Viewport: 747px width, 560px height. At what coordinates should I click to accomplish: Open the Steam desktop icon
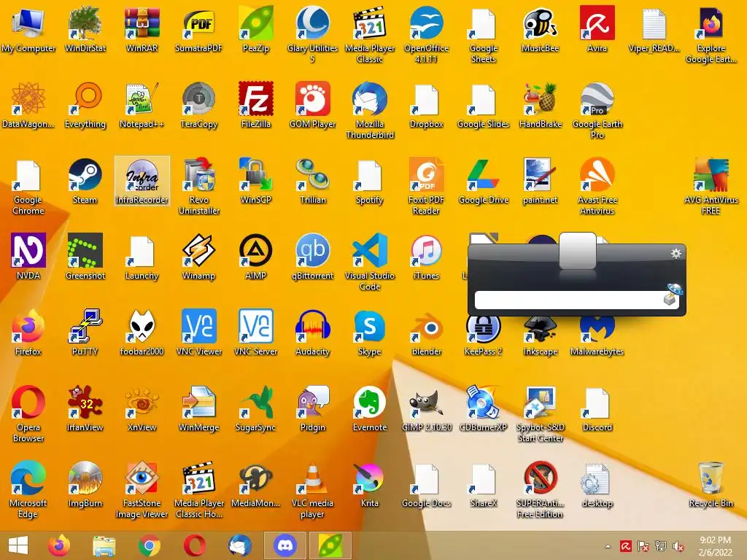pyautogui.click(x=85, y=182)
